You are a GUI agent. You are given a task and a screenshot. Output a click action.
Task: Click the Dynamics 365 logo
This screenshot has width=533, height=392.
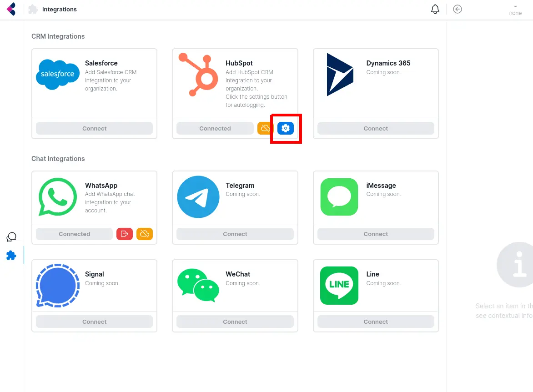pos(340,75)
